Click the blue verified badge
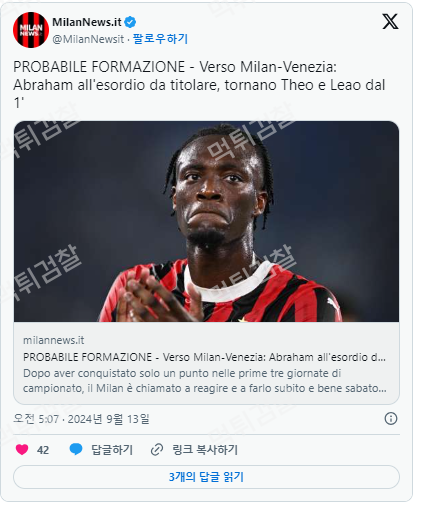Screen dimensions: 423x512 pos(130,22)
